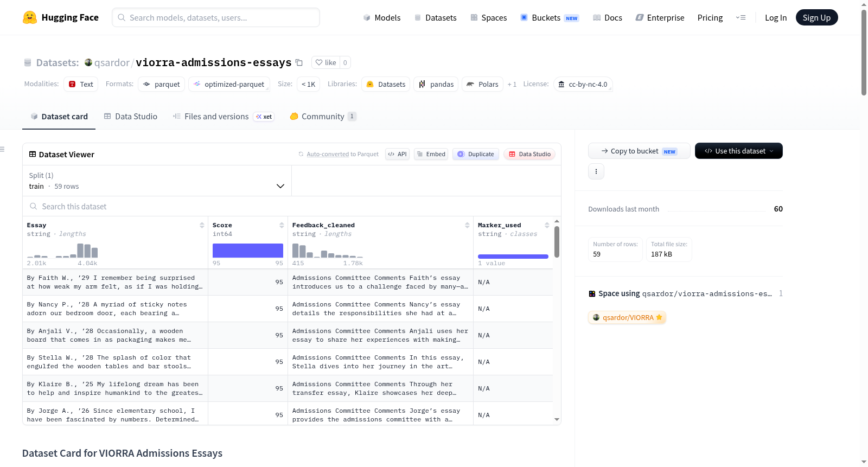
Task: Open the Pricing page link
Action: [x=710, y=17]
